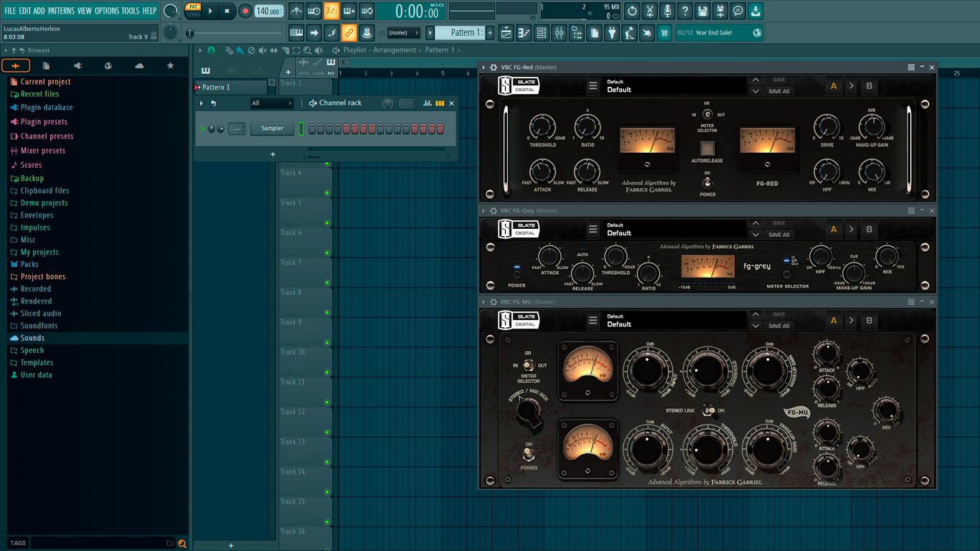
Task: Open Channel rack graph editor icon
Action: tap(428, 103)
